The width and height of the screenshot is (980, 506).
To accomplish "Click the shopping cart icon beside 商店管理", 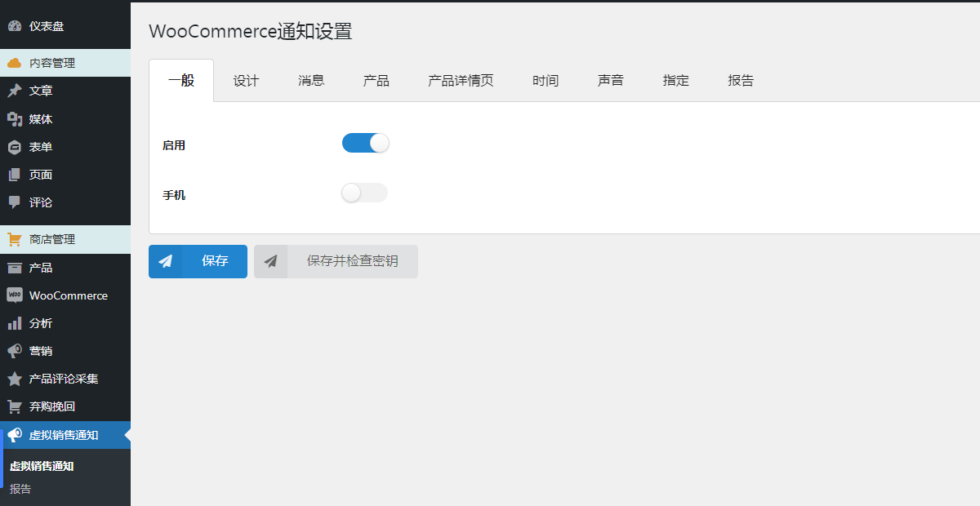I will pyautogui.click(x=15, y=239).
